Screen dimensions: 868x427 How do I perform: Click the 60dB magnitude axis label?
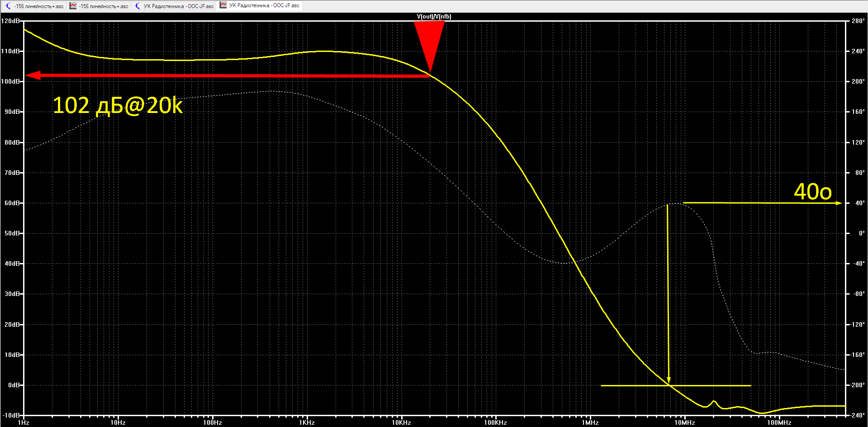tap(12, 203)
